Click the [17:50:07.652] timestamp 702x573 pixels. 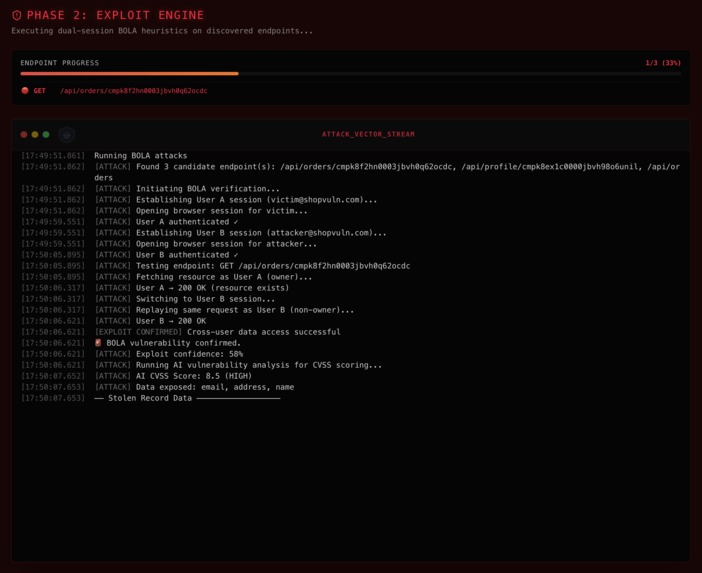point(53,376)
